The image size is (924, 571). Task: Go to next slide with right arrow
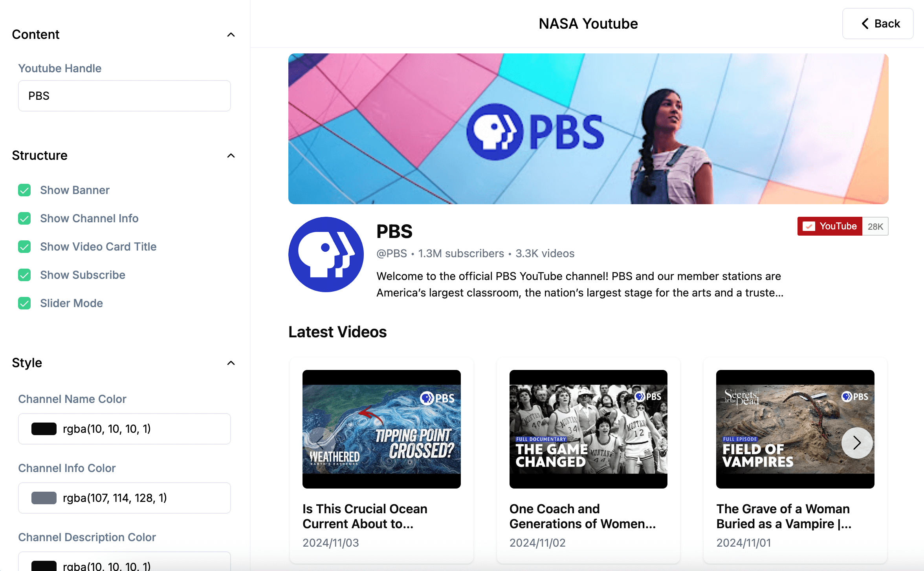(x=857, y=443)
